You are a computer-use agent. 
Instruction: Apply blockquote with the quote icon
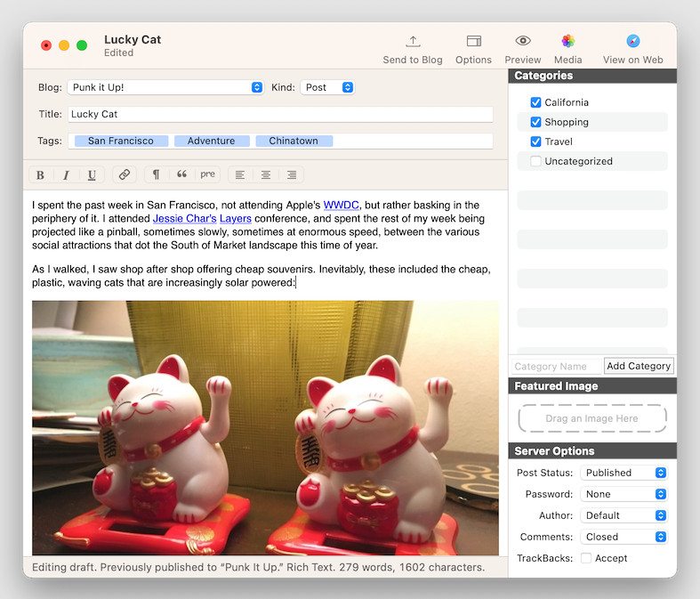181,174
